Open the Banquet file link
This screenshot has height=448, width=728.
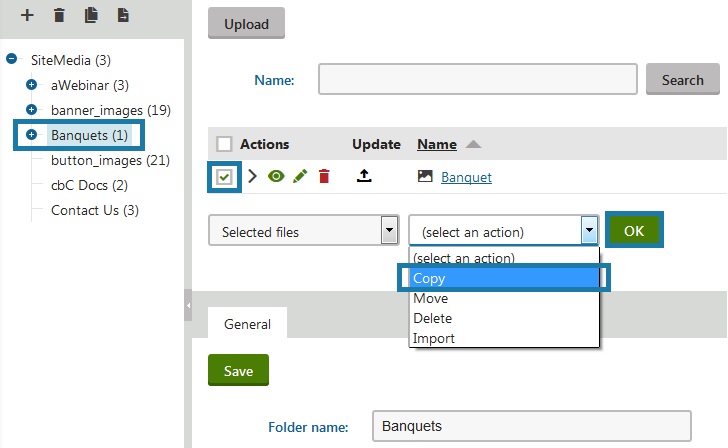466,177
